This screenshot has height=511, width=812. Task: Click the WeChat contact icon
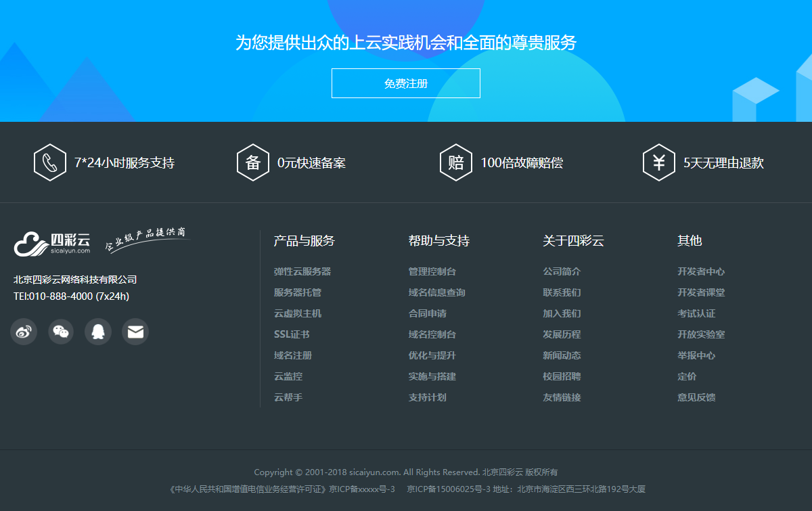tap(60, 332)
